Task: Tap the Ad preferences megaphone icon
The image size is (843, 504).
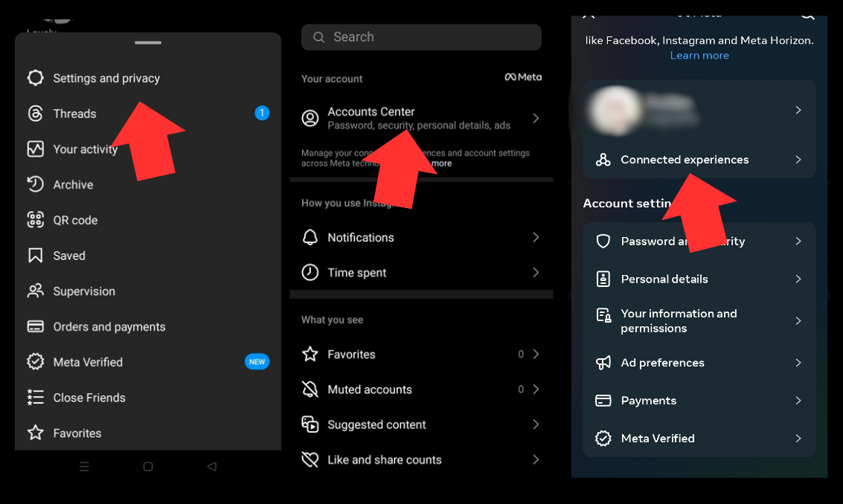Action: [603, 363]
